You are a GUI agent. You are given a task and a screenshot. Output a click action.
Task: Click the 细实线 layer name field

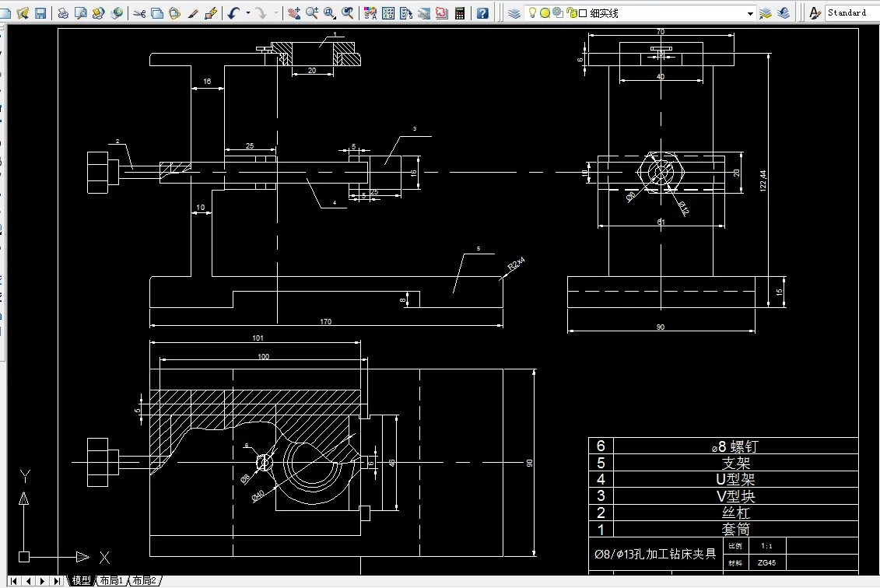tap(605, 13)
